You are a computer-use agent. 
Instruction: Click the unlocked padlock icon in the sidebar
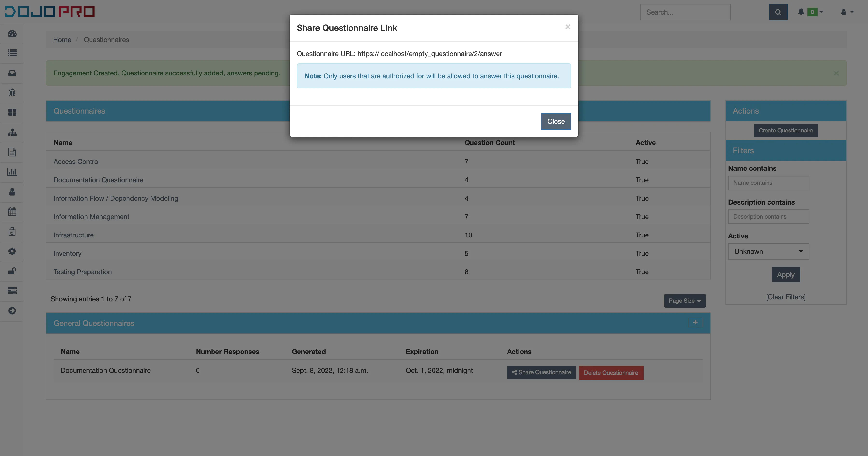(12, 271)
